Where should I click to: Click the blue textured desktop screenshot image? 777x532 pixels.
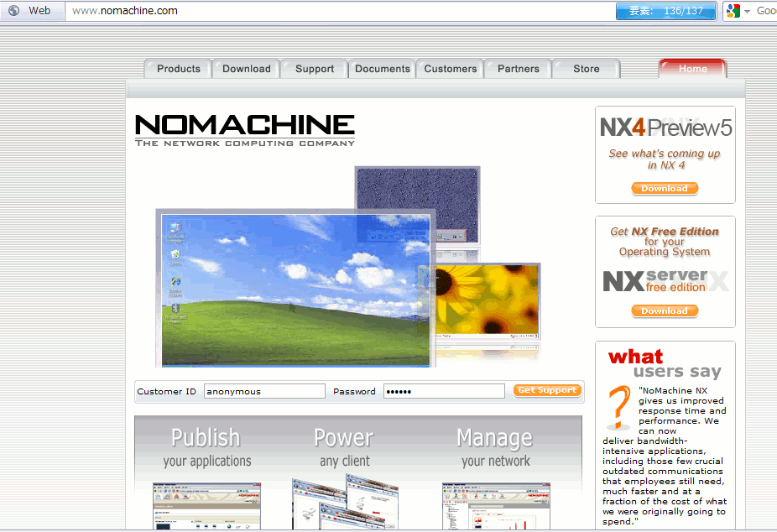tap(418, 204)
